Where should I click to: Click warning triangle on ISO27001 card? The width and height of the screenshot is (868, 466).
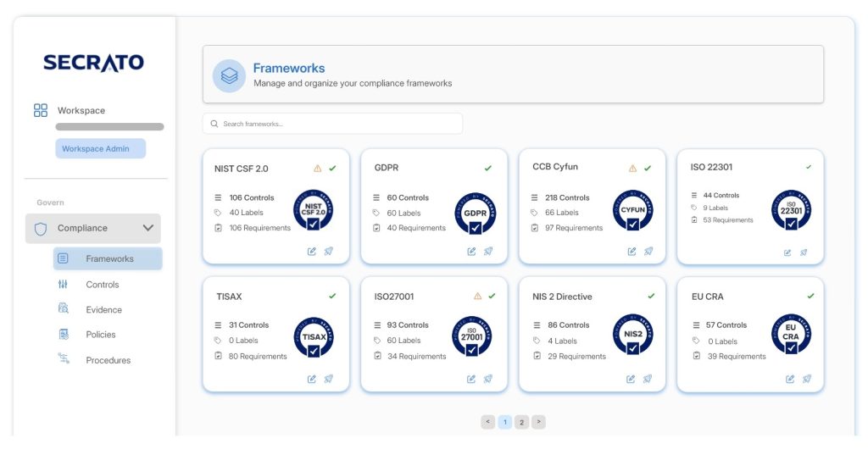point(477,296)
